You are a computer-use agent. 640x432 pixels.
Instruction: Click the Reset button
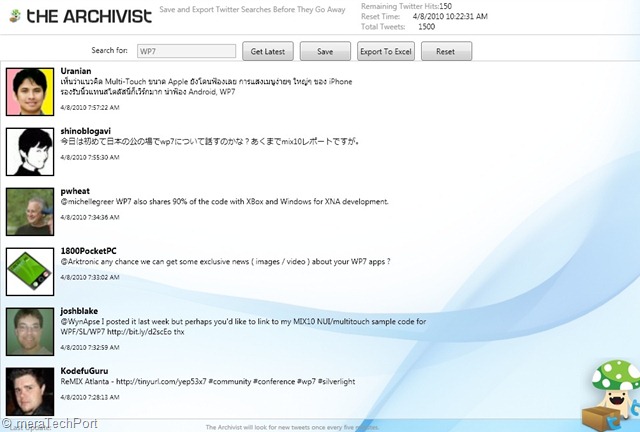pos(446,51)
